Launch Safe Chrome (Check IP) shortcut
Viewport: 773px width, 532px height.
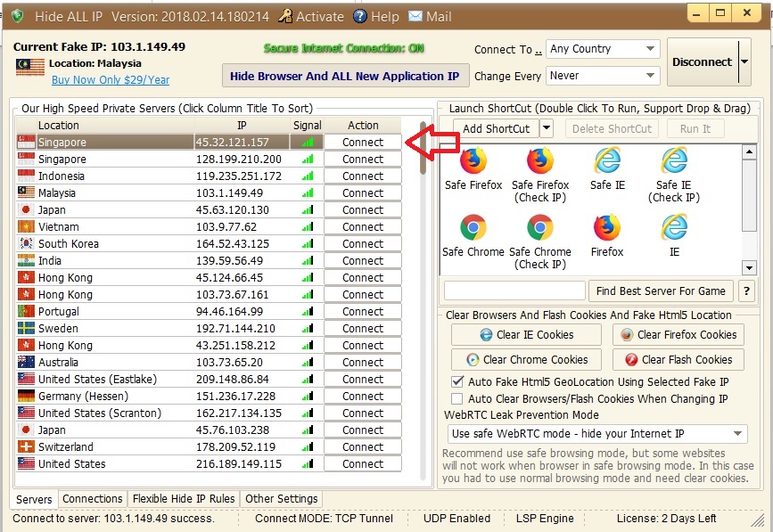(540, 227)
